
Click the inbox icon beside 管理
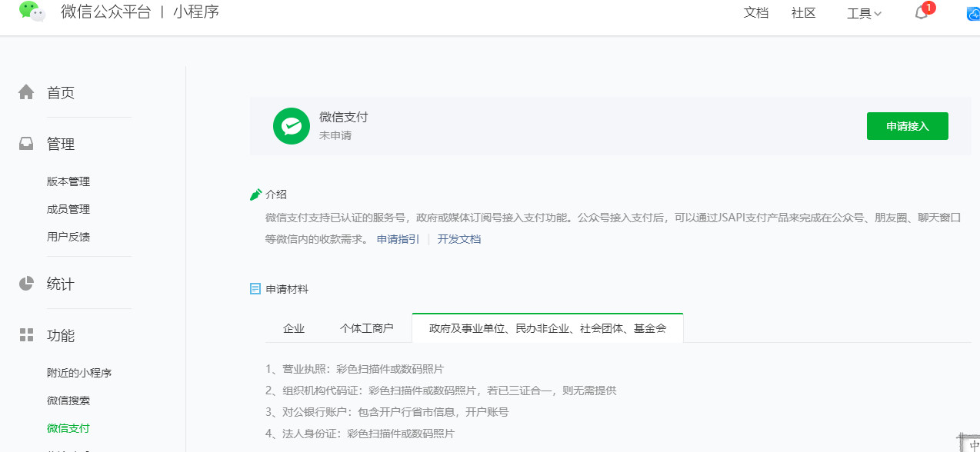26,144
